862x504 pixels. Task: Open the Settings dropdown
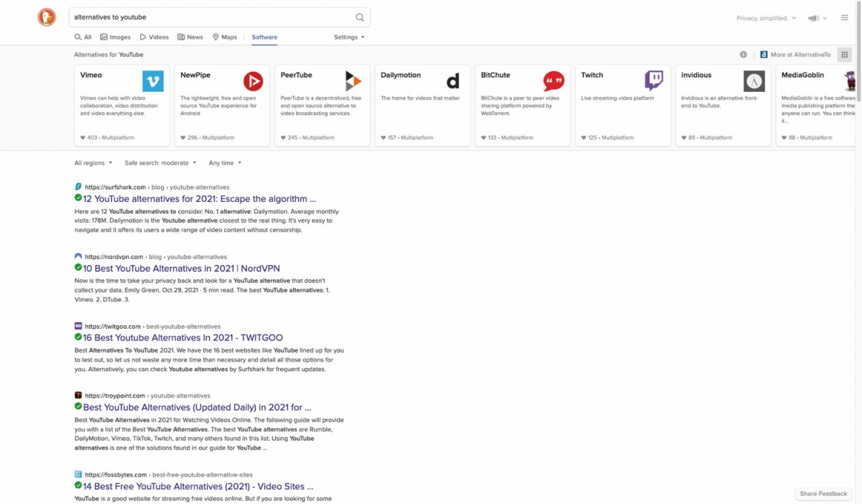(349, 37)
